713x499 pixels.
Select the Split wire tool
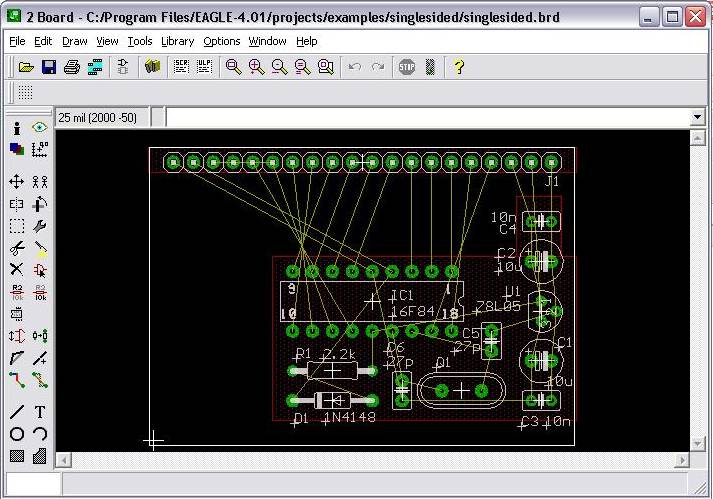click(x=17, y=358)
